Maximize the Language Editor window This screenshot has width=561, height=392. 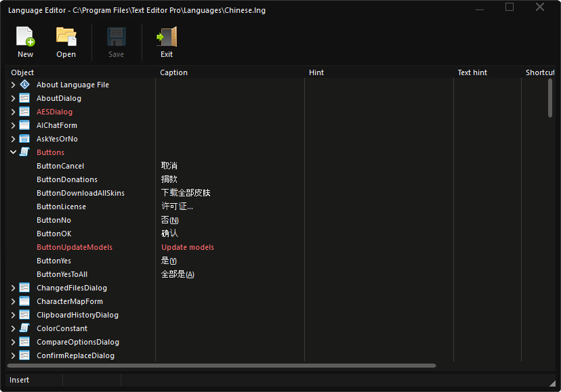pyautogui.click(x=510, y=7)
